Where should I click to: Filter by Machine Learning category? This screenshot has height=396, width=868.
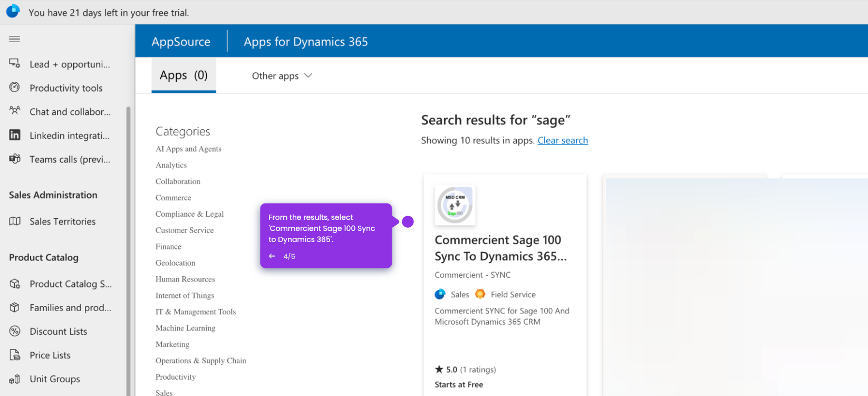click(x=185, y=328)
